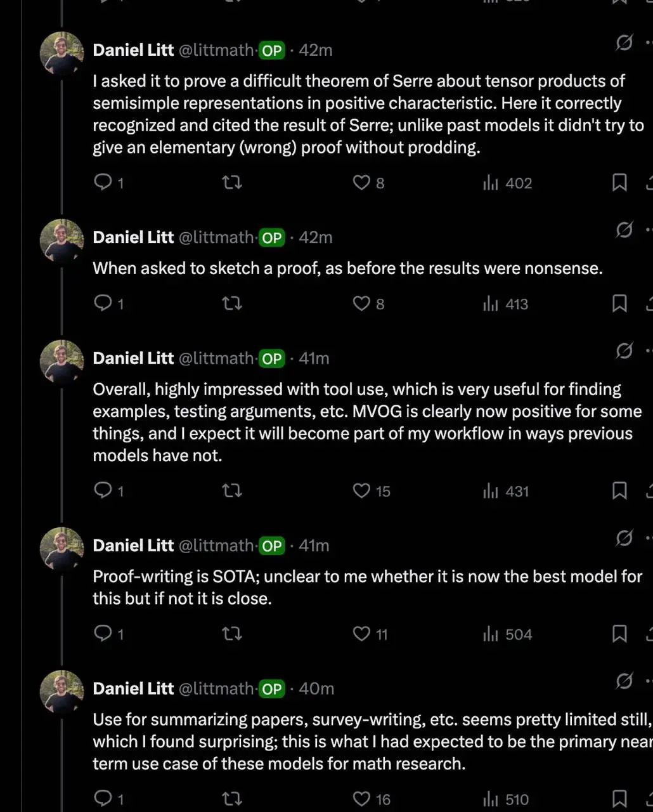Viewport: 653px width, 812px height.
Task: Like the tweet about tool use
Action: [361, 491]
